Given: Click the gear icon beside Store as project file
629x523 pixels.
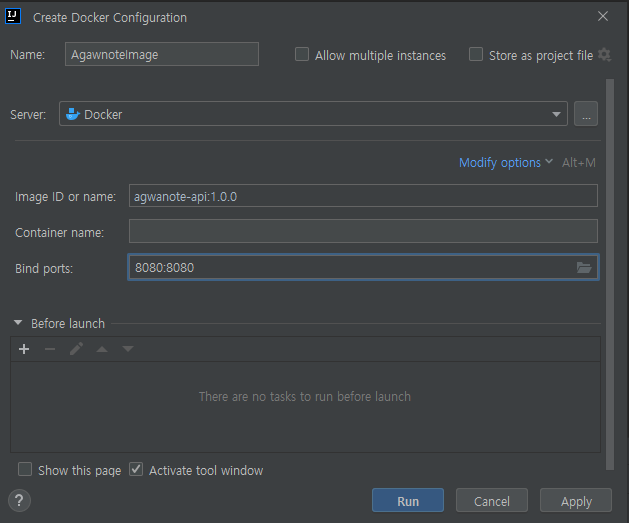Looking at the screenshot, I should [605, 55].
